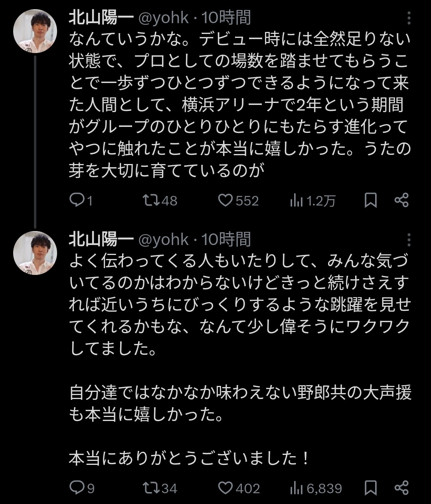The image size is (431, 504).
Task: Open 北山陽一 profile from first tweet name
Action: coord(101,18)
